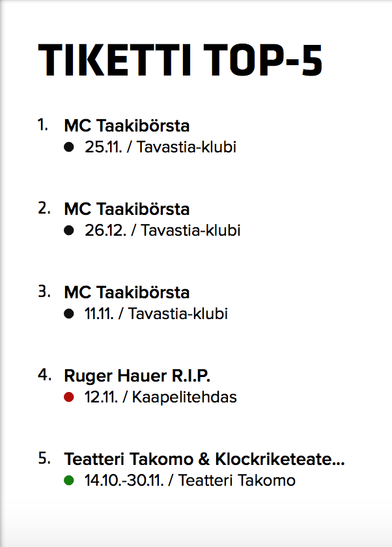Click the red status dot beside Kaapelitehdas
392x547 pixels.
(69, 397)
